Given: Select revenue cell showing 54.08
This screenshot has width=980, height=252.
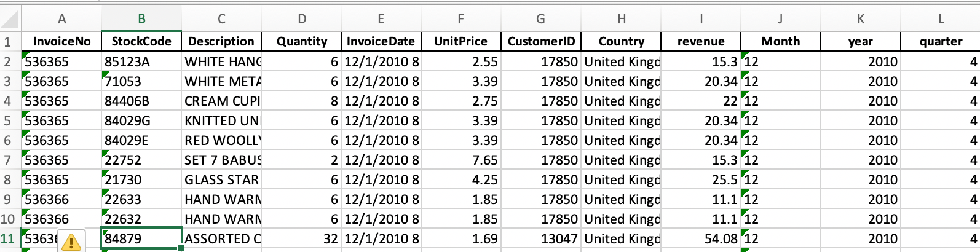Looking at the screenshot, I should pyautogui.click(x=701, y=238).
